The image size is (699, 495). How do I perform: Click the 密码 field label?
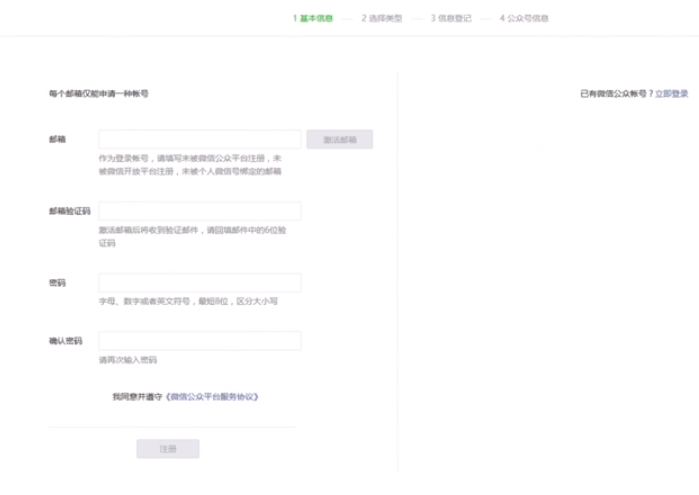click(x=57, y=283)
